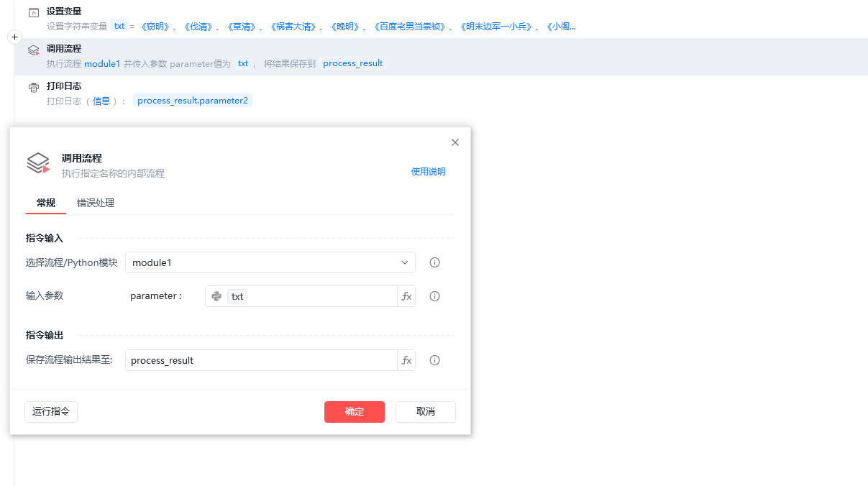Show info for 选择流程/Python模块 field
868x486 pixels.
pyautogui.click(x=434, y=262)
